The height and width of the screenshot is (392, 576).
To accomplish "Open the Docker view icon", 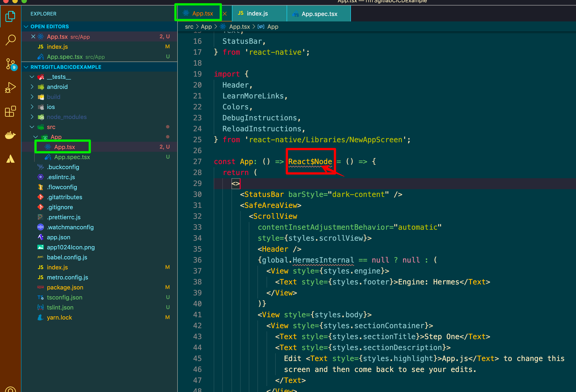I will coord(10,135).
